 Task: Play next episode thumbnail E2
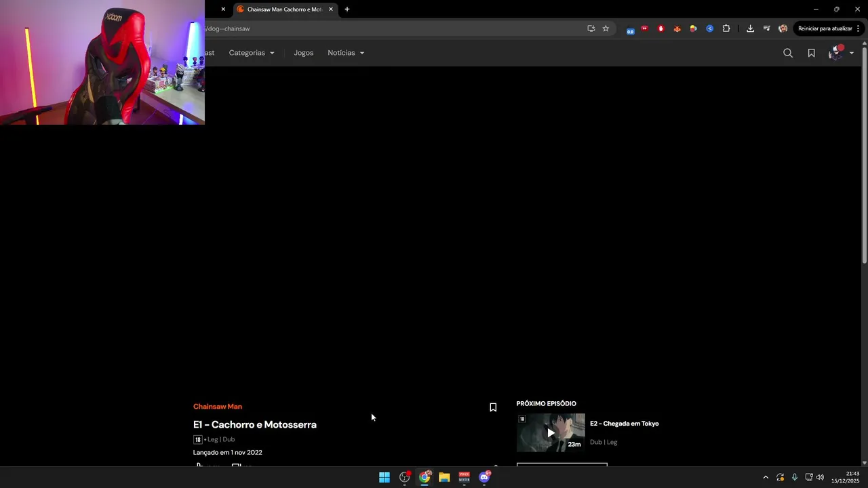[x=551, y=432]
